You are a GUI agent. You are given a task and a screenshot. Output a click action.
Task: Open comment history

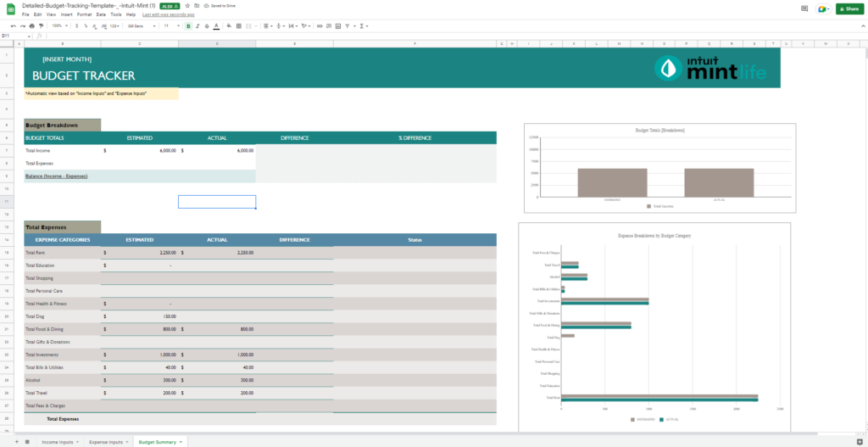[804, 8]
